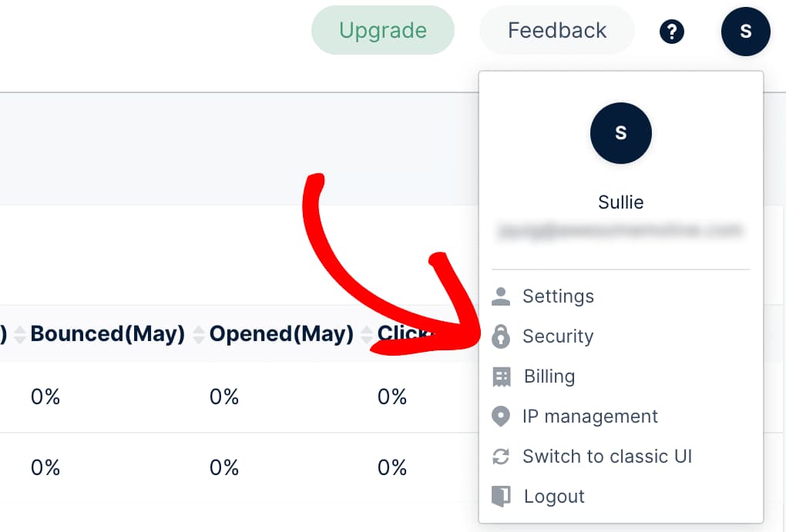Select Security from the account menu
The image size is (786, 532).
pyautogui.click(x=558, y=336)
